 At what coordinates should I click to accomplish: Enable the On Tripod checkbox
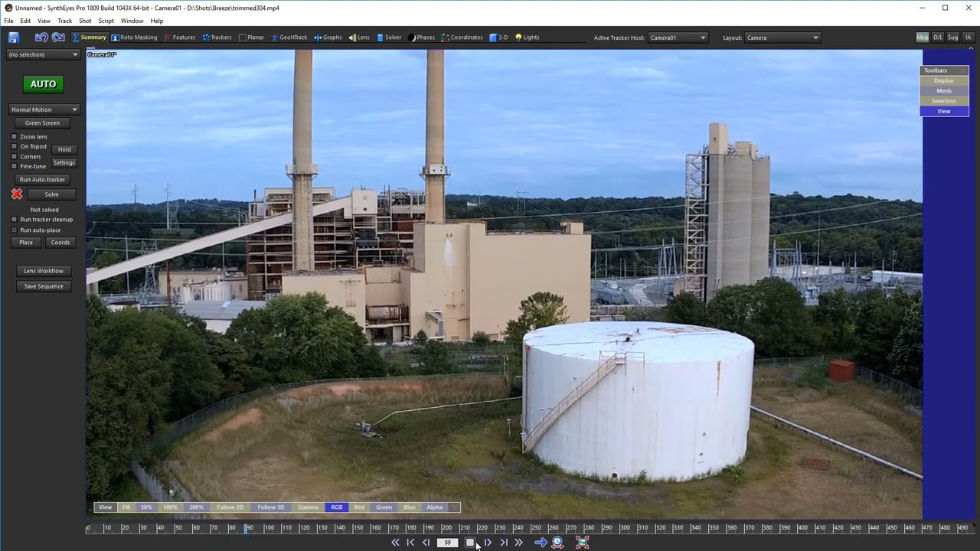point(14,146)
